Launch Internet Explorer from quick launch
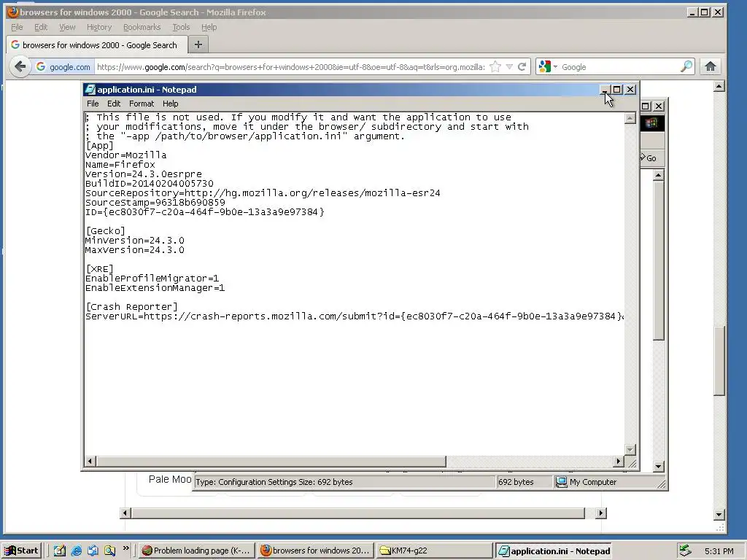 coord(76,551)
